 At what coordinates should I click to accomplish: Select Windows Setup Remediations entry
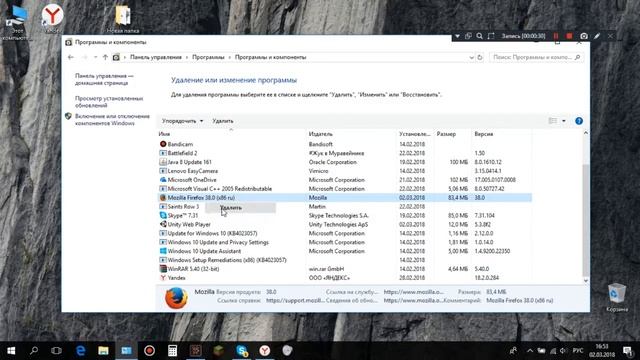[x=227, y=260]
